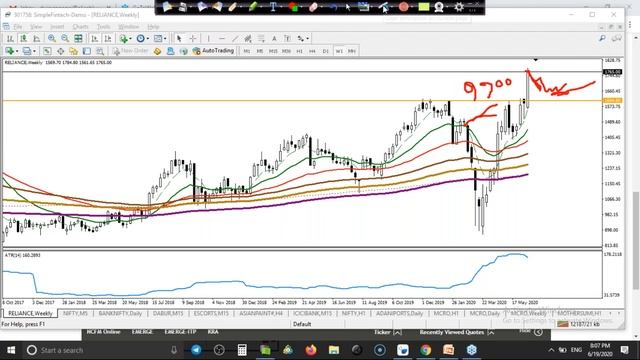Select the equidistant channel tool
640x360 pixels.
(x=248, y=38)
